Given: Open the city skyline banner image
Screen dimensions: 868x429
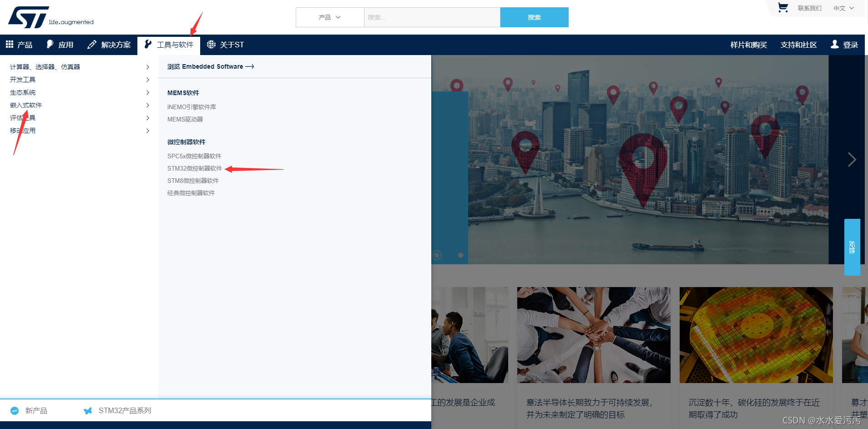Looking at the screenshot, I should pyautogui.click(x=648, y=159).
